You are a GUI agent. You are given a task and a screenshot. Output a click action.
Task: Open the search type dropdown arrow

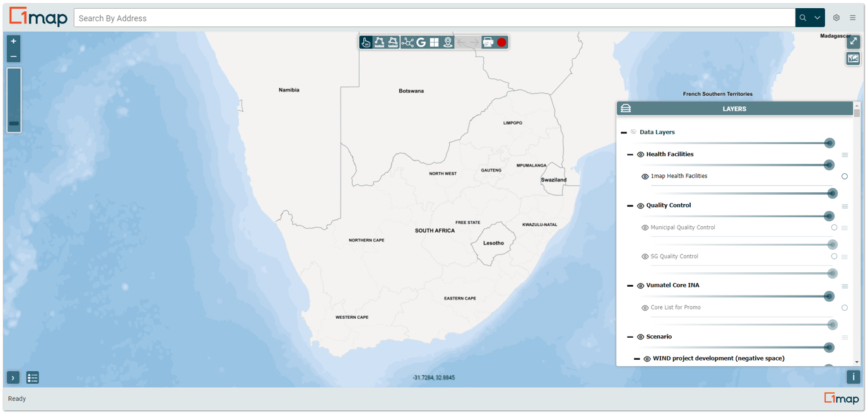click(x=816, y=17)
